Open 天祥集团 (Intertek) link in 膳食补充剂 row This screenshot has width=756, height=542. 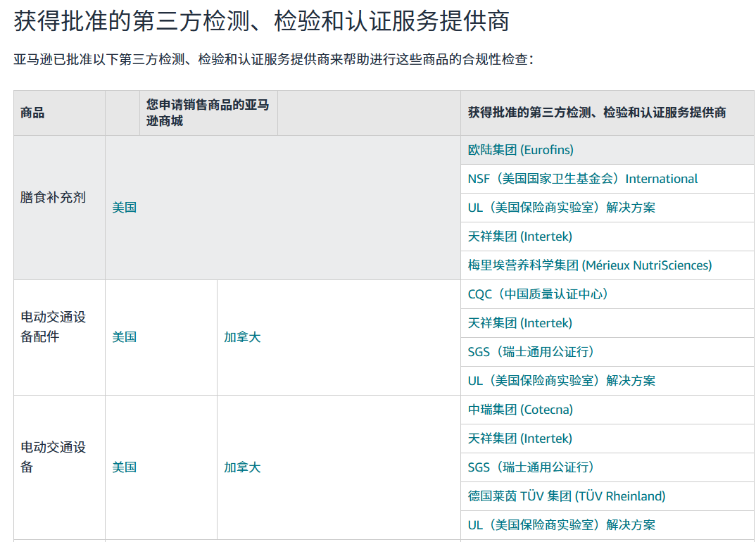(519, 237)
